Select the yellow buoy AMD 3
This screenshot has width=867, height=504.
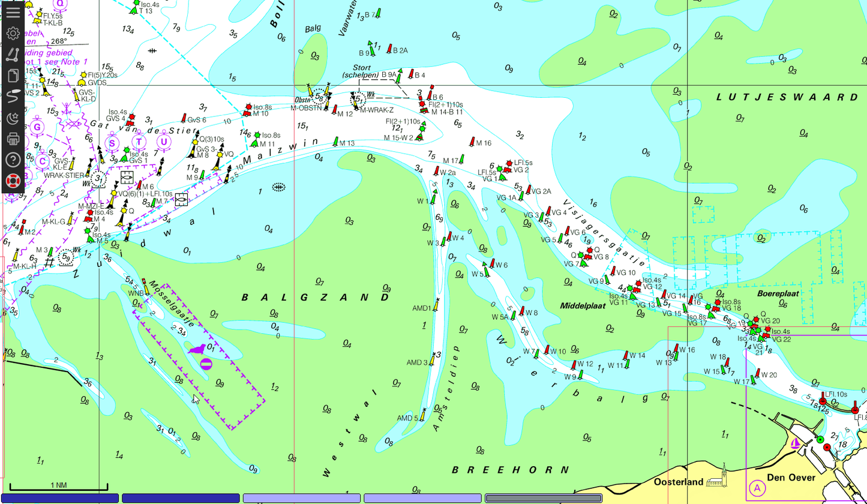tap(432, 359)
